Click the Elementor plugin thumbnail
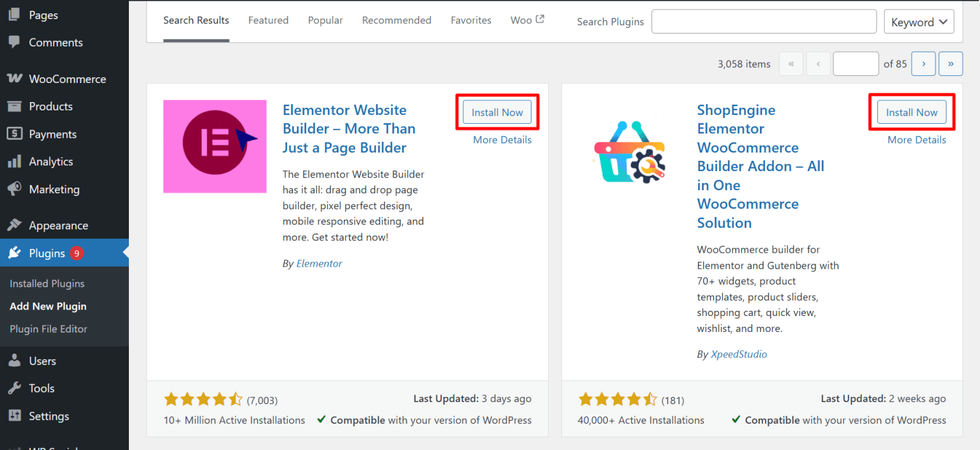980x450 pixels. tap(214, 146)
